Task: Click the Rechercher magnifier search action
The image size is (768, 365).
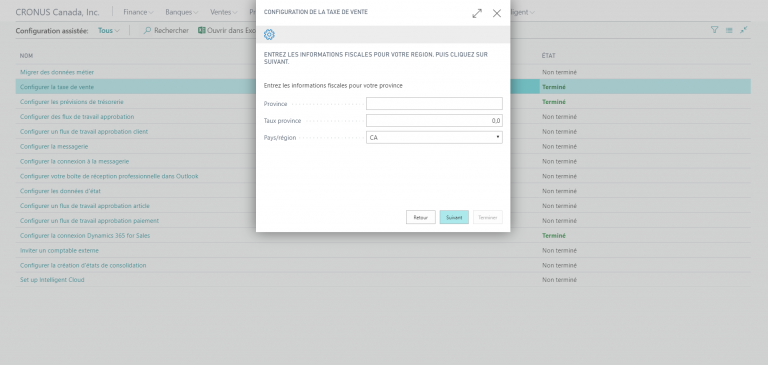Action: pos(166,30)
